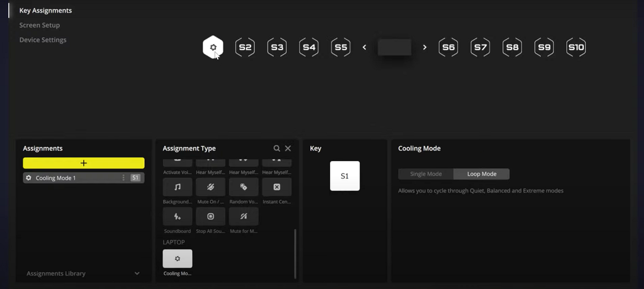This screenshot has height=289, width=644.
Task: Pick the Stop All Sounds icon
Action: (x=210, y=216)
